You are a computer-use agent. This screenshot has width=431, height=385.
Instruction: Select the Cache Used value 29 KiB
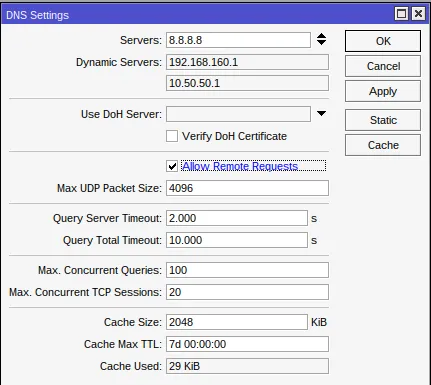tap(247, 366)
